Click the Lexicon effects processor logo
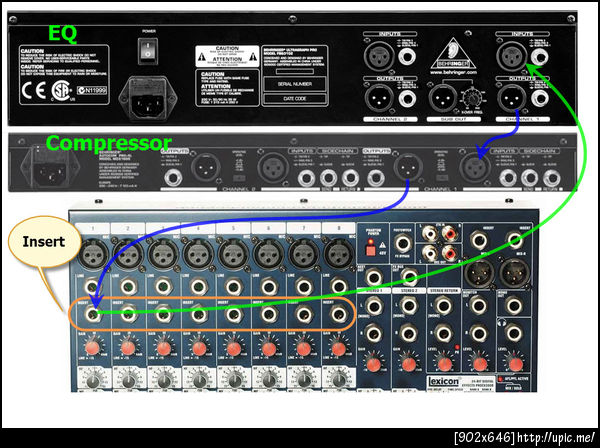This screenshot has width=600, height=448. (443, 381)
